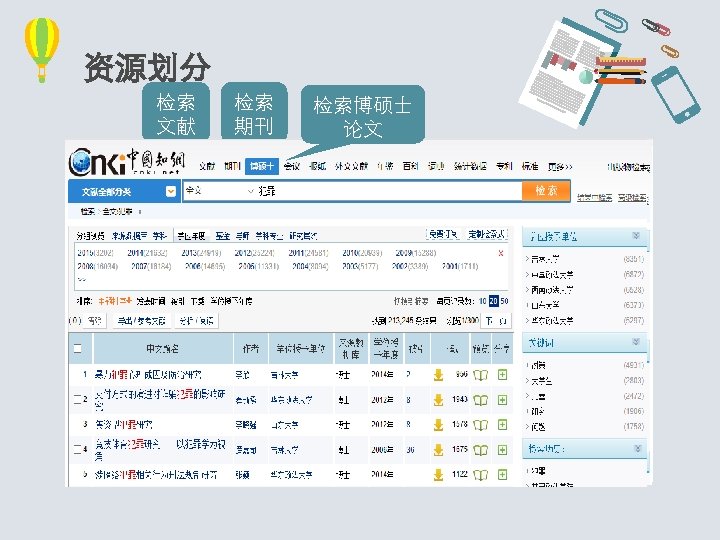Viewport: 720px width, 540px height.
Task: Open the book preview icon in row 5
Action: [480, 474]
